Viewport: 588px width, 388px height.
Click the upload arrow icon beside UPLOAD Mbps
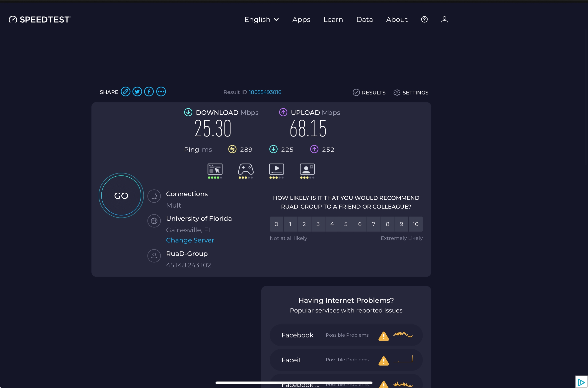pos(283,112)
